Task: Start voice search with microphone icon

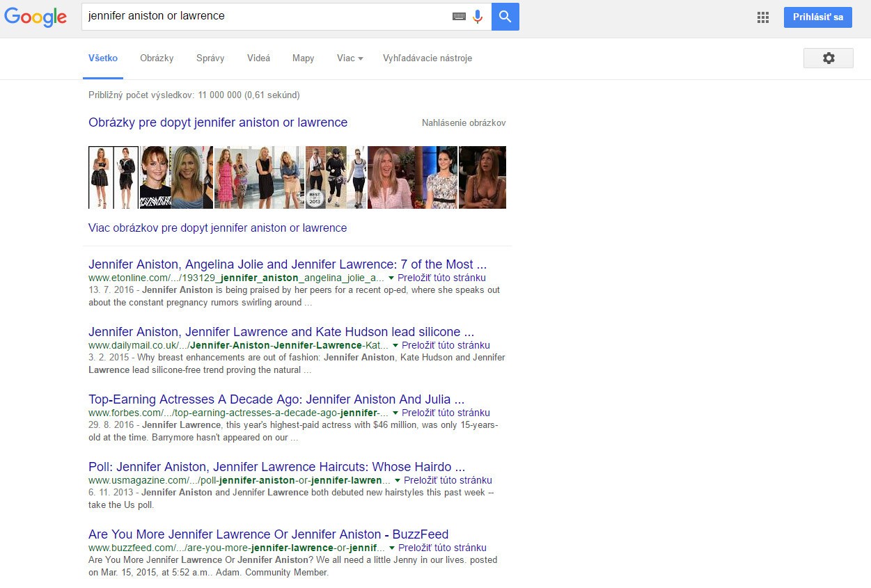Action: [478, 17]
